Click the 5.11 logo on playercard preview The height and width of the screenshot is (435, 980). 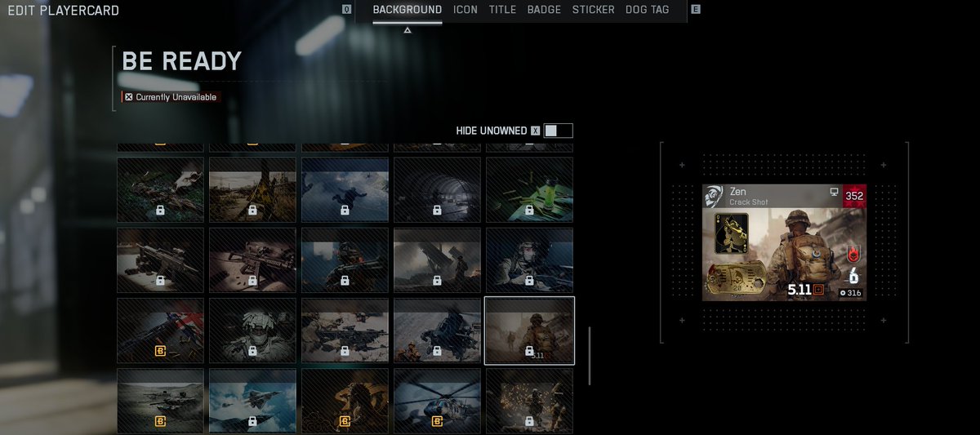point(804,289)
